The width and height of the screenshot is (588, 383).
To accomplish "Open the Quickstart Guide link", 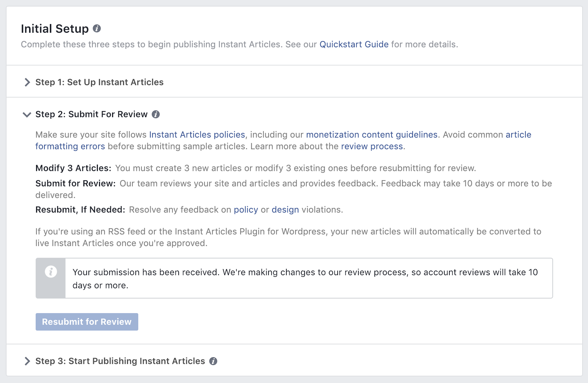I will (x=354, y=44).
